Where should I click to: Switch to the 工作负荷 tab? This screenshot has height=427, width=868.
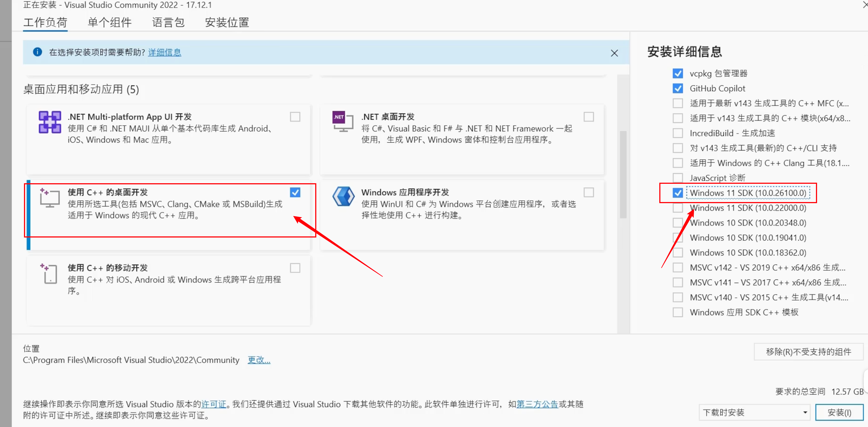point(45,22)
